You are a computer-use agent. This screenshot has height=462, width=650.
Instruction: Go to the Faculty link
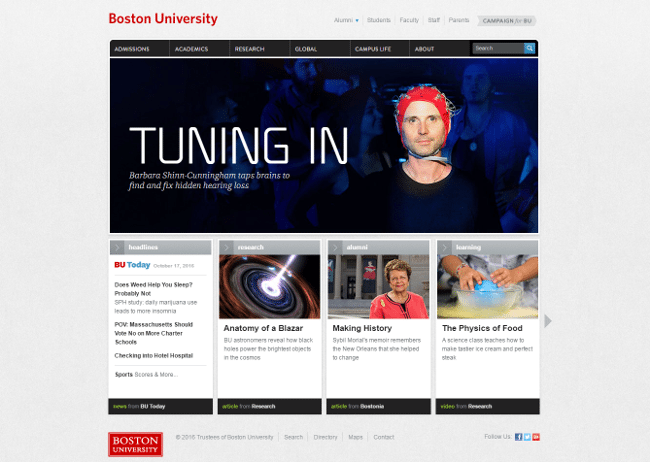coord(409,20)
